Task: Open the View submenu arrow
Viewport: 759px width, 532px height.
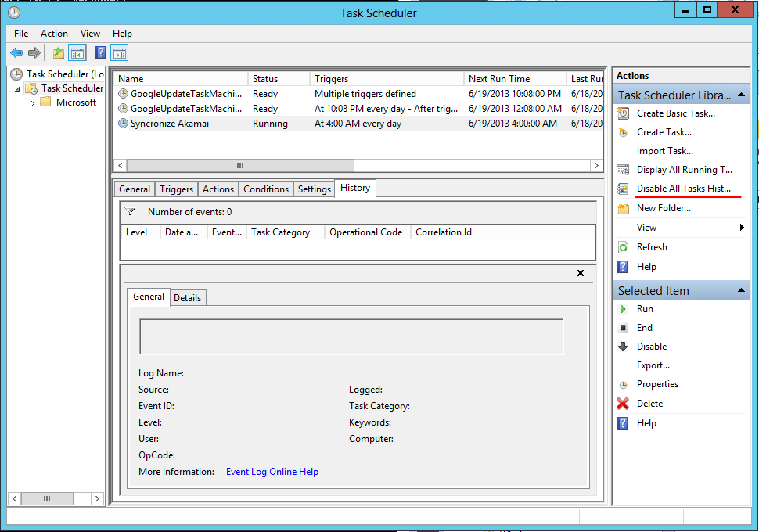Action: (742, 228)
